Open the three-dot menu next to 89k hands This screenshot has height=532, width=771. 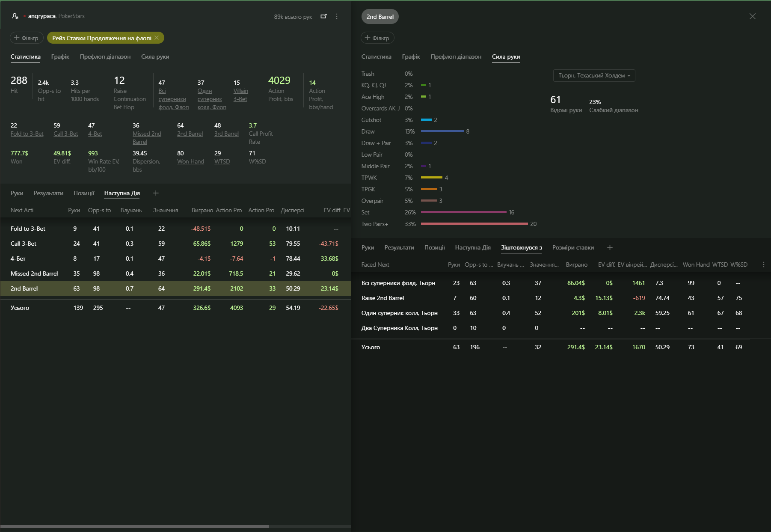pyautogui.click(x=337, y=16)
